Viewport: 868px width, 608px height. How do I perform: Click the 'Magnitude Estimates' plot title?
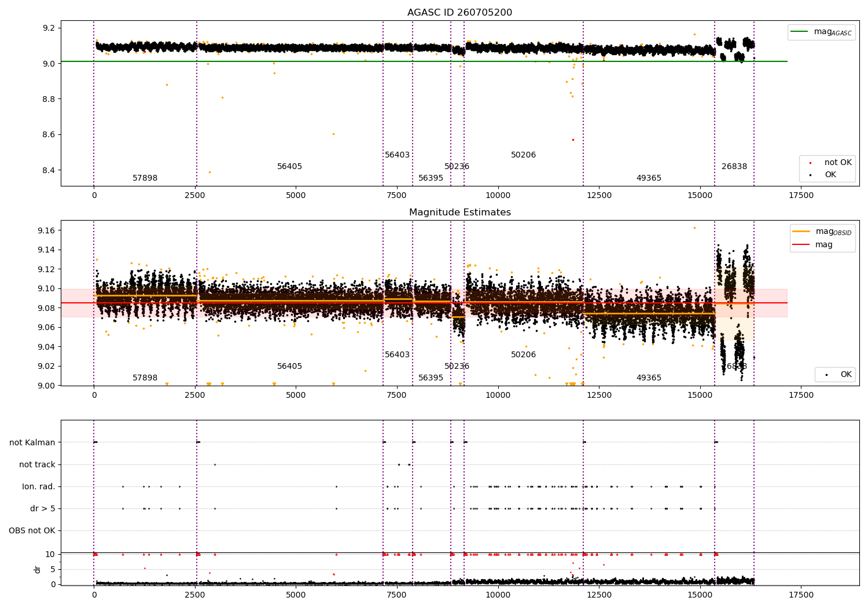point(459,213)
